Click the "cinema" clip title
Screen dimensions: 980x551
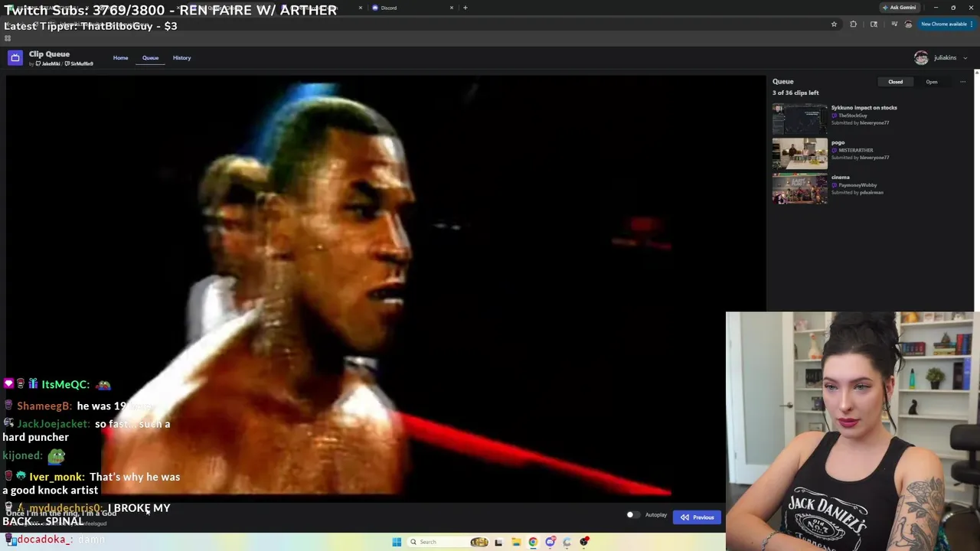(x=840, y=177)
